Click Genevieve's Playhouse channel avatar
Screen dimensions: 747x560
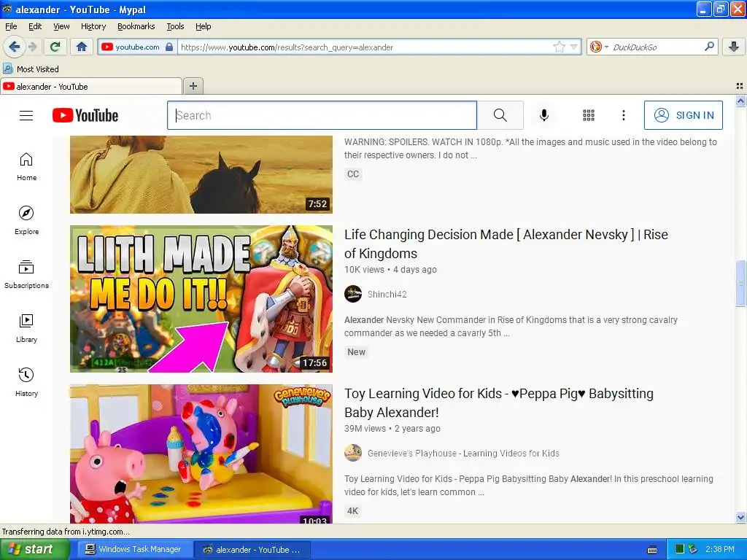tap(353, 454)
